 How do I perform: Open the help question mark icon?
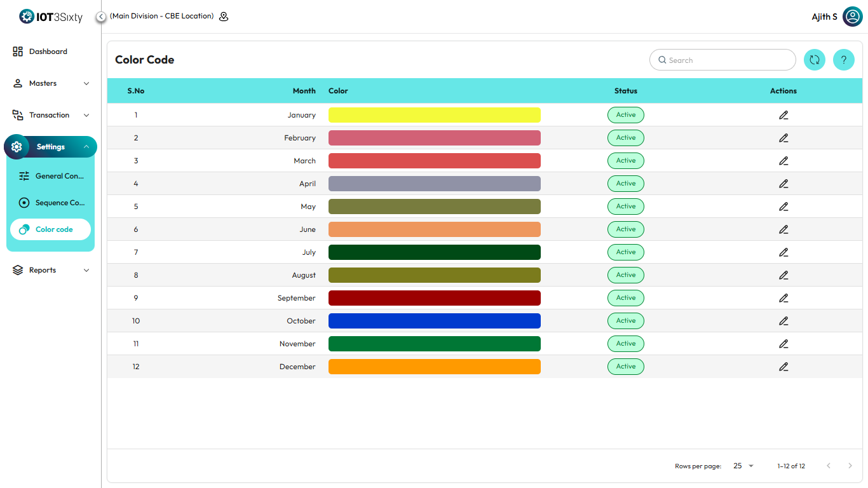click(x=843, y=60)
